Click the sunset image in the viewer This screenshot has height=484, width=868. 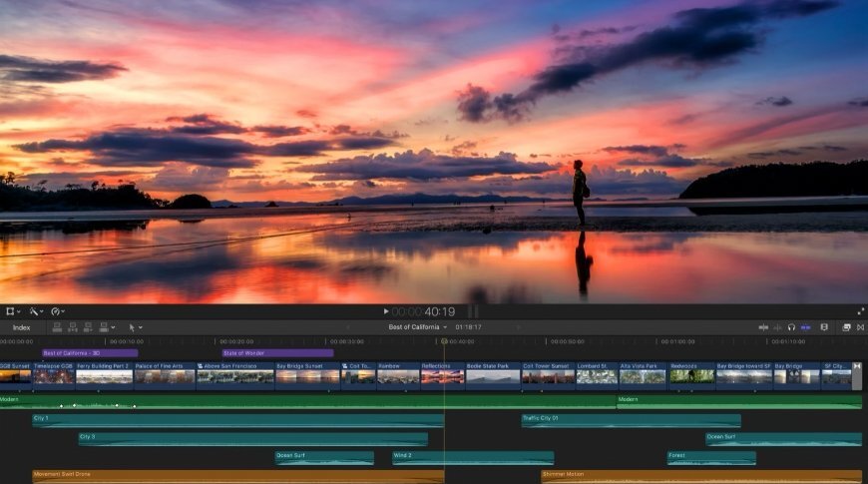pyautogui.click(x=434, y=152)
